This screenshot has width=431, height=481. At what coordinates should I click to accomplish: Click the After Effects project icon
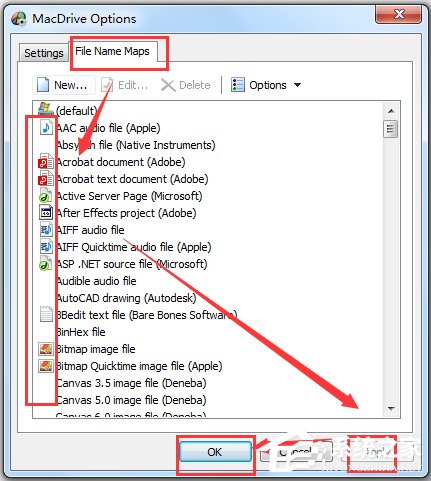point(46,213)
